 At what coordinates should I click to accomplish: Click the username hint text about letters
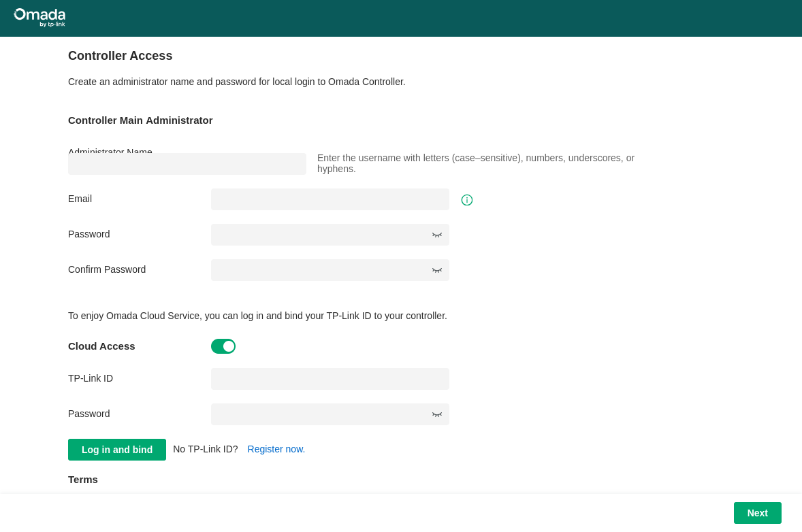pyautogui.click(x=476, y=163)
